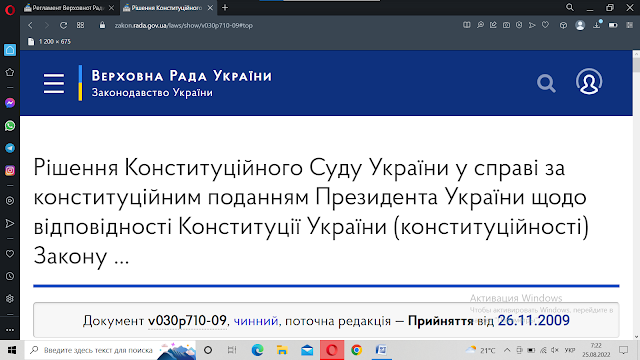Open weather widget showing 21°C
The width and height of the screenshot is (640, 360).
click(x=481, y=350)
